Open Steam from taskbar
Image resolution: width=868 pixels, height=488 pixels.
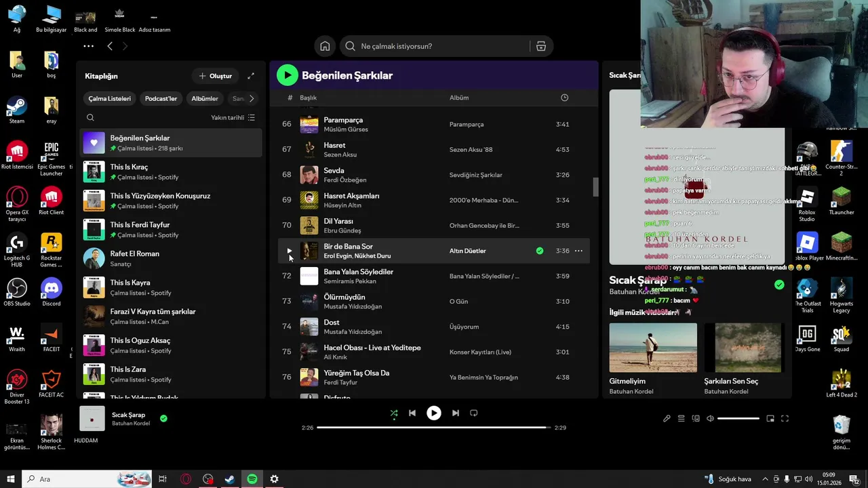coord(230,479)
